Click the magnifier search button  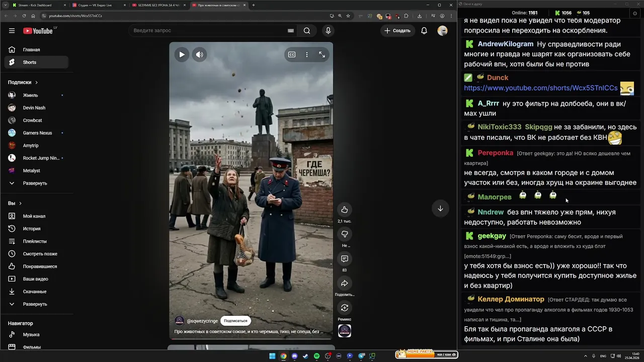[x=307, y=31]
